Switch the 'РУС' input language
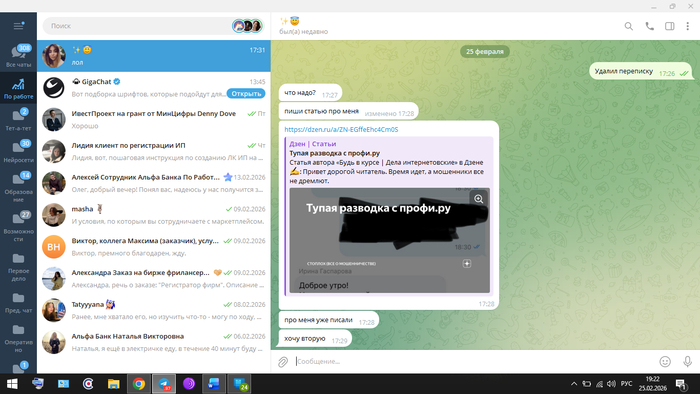This screenshot has width=700, height=394. 626,384
